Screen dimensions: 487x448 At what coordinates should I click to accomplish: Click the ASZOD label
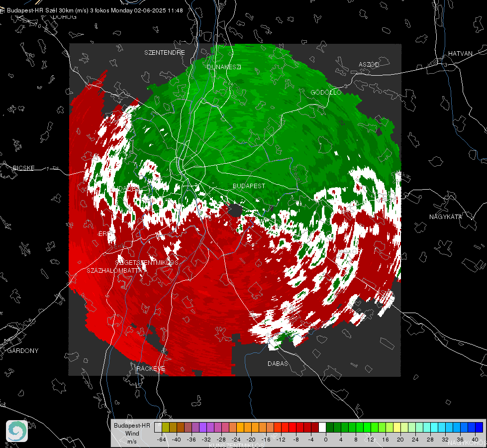[369, 64]
